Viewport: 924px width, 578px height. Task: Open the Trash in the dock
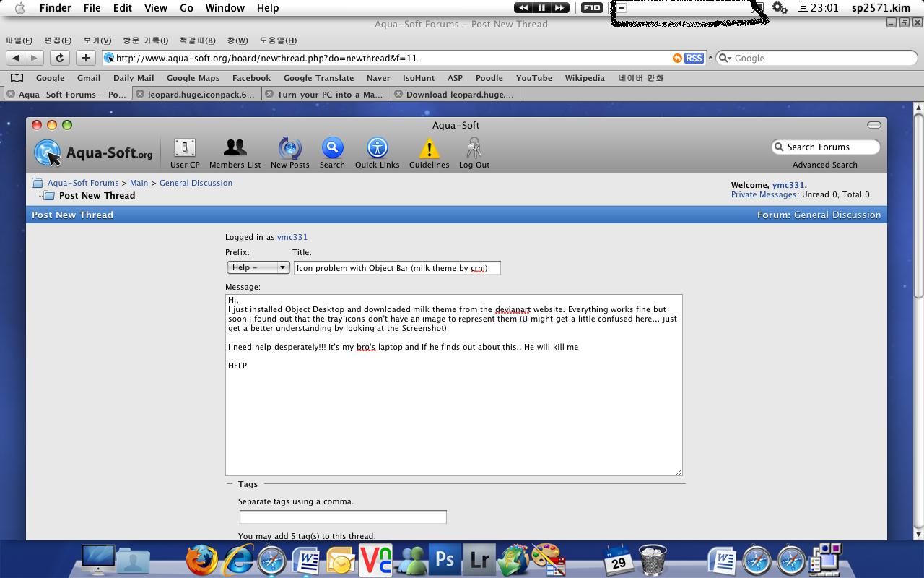coord(653,560)
